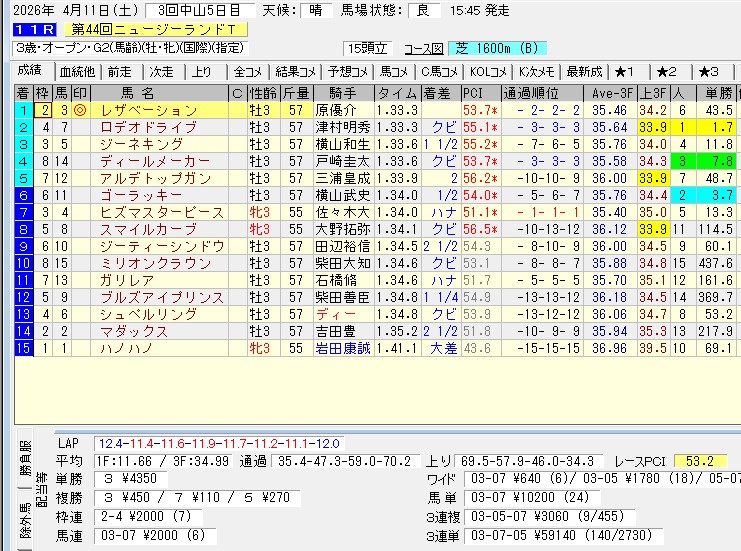Image resolution: width=741 pixels, height=551 pixels.
Task: Click the PCI column header
Action: [475, 93]
